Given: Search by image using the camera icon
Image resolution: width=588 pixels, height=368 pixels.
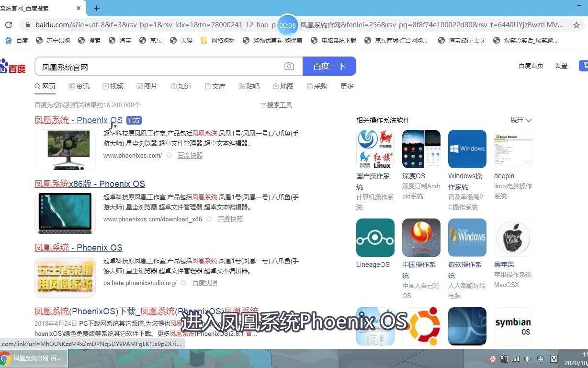Looking at the screenshot, I should coord(289,66).
